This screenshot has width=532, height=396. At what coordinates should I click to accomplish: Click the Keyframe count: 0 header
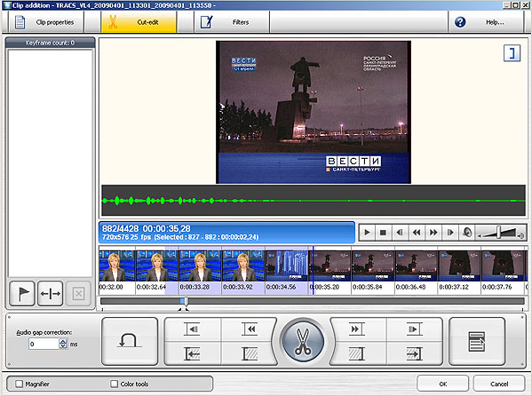pos(51,43)
